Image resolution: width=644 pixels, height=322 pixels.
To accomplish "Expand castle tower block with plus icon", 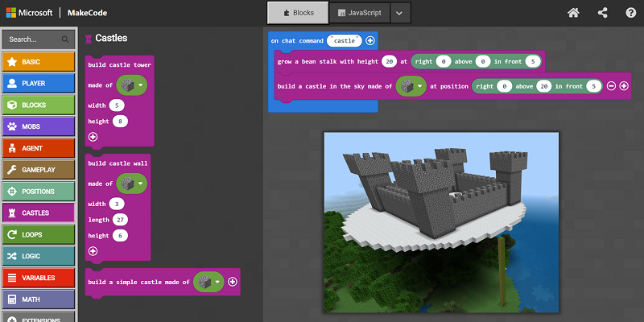I will 93,137.
